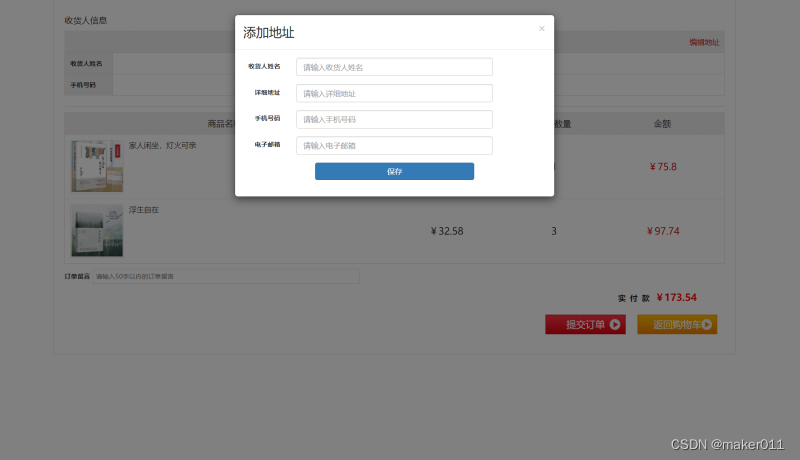
Task: Click quantity 3 in 浮生自在 row
Action: tap(554, 231)
